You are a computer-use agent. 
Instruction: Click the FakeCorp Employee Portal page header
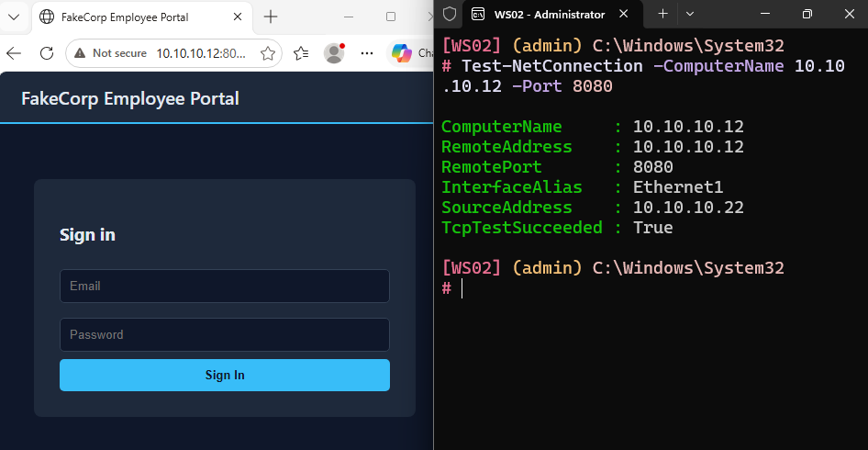pyautogui.click(x=130, y=98)
